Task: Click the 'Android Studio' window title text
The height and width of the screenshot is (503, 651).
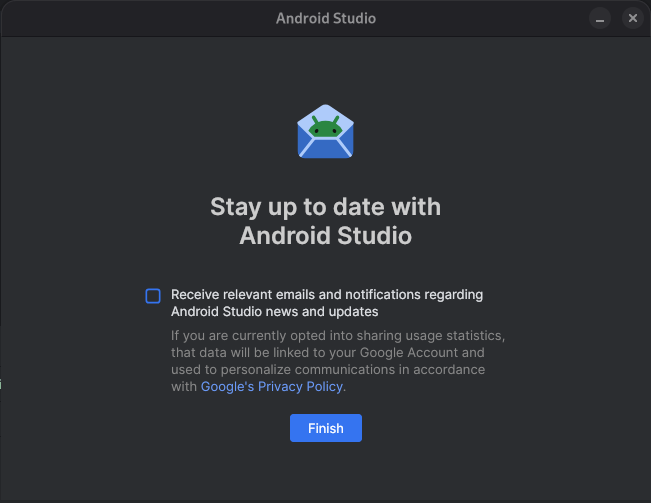Action: pyautogui.click(x=325, y=18)
